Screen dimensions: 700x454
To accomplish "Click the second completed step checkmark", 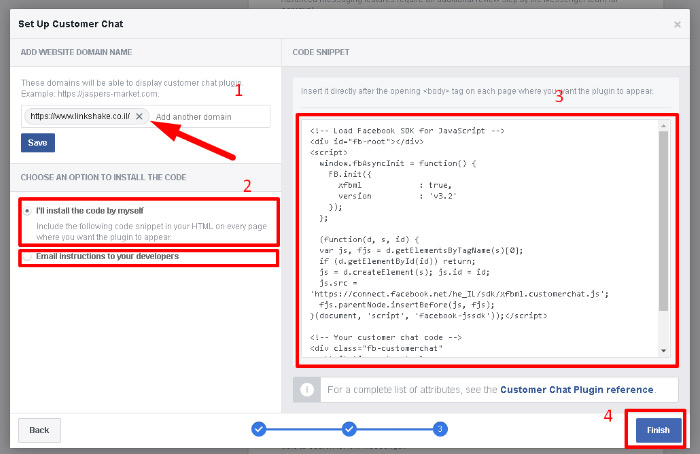I will 349,429.
